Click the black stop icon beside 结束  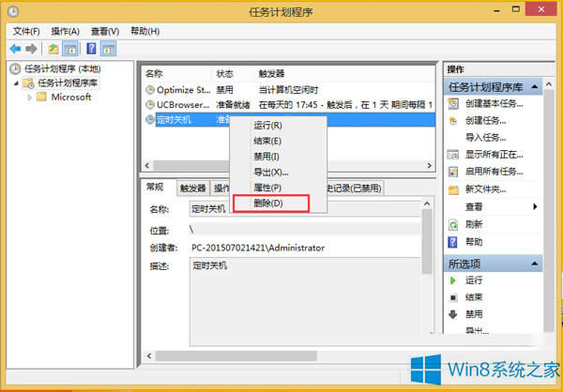[x=453, y=297]
